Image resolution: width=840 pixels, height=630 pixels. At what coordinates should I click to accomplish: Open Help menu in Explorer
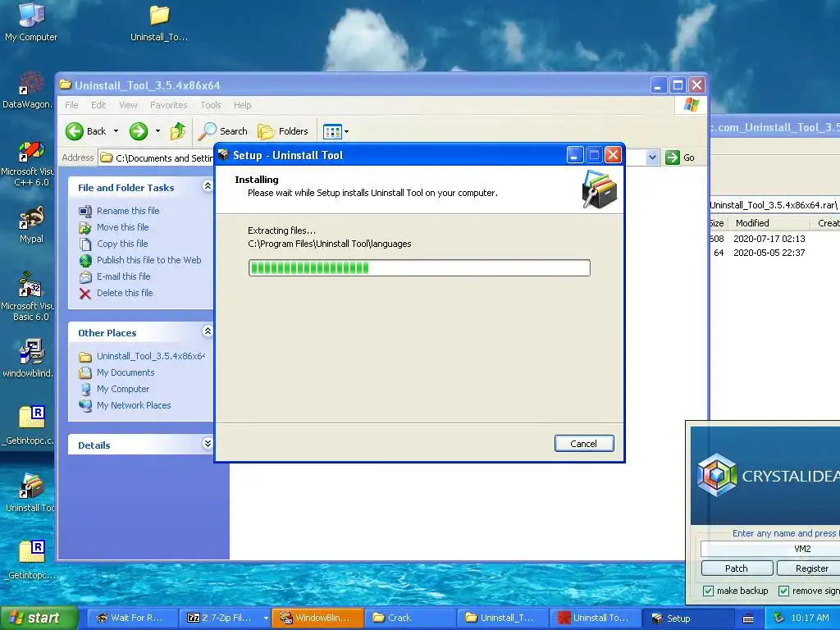click(x=242, y=105)
